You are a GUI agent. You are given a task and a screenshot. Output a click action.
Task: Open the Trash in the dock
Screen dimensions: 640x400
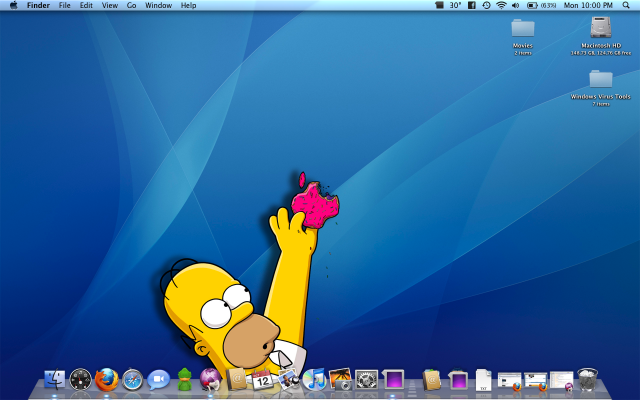pos(587,379)
